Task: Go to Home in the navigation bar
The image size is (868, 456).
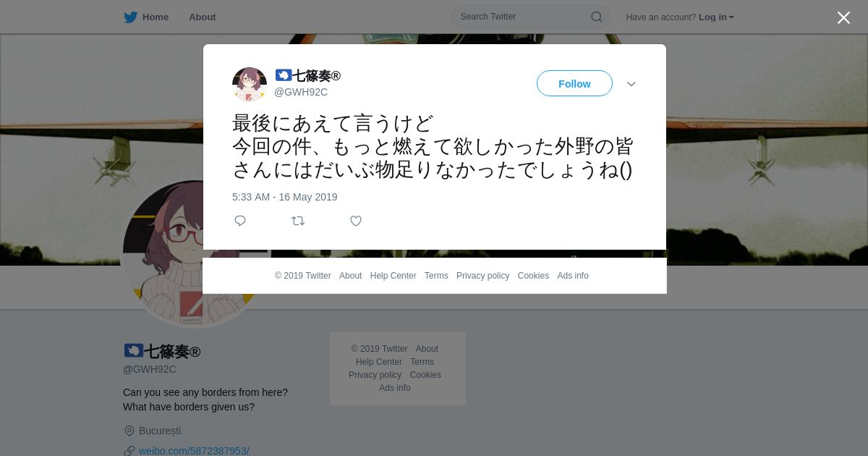Action: click(x=156, y=17)
